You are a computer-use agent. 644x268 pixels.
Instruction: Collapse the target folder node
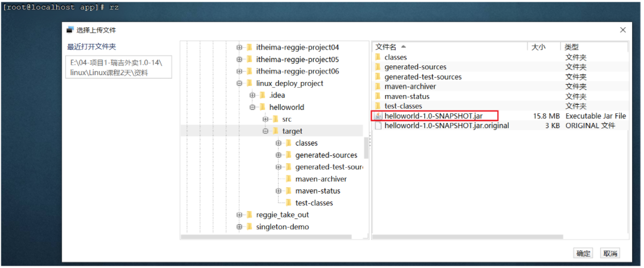[265, 131]
